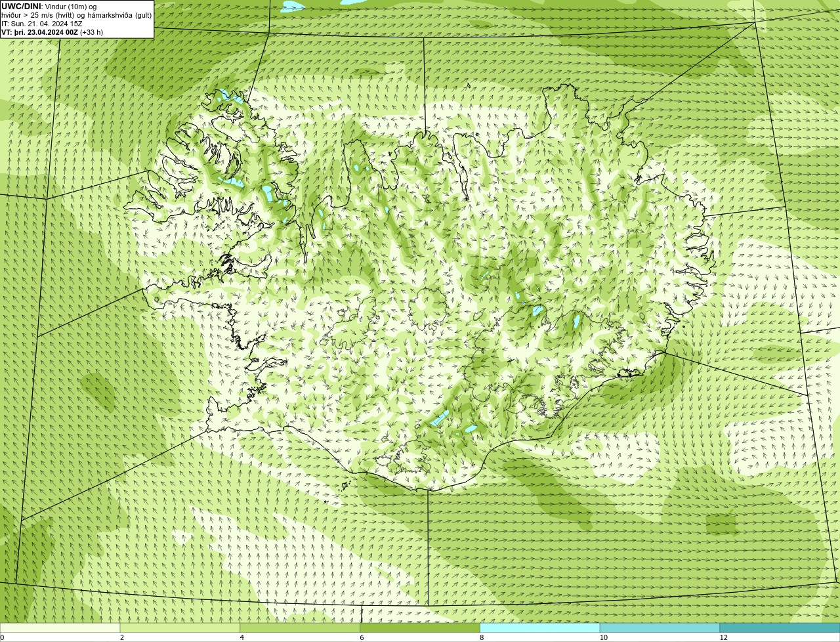Click the pale yellow 0–2 color bar segment
840x642 pixels.
60,628
